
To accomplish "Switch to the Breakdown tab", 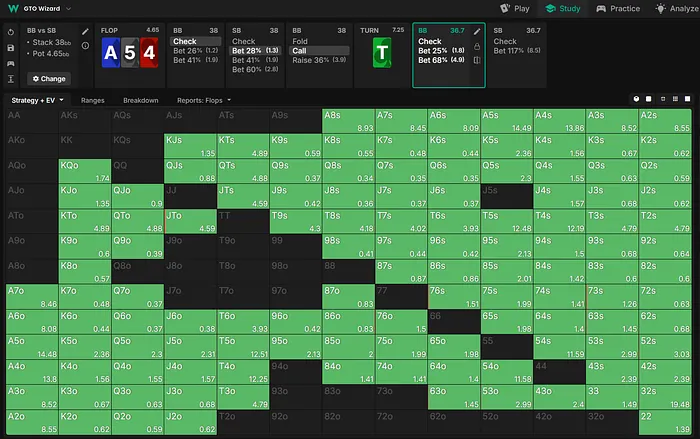I will pyautogui.click(x=140, y=100).
